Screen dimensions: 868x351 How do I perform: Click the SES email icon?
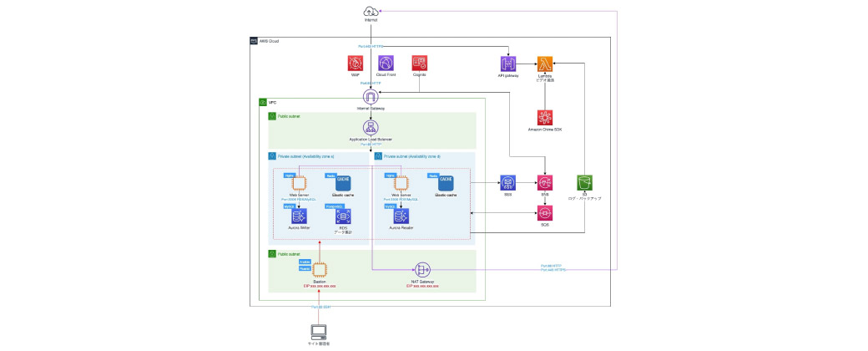tap(507, 182)
